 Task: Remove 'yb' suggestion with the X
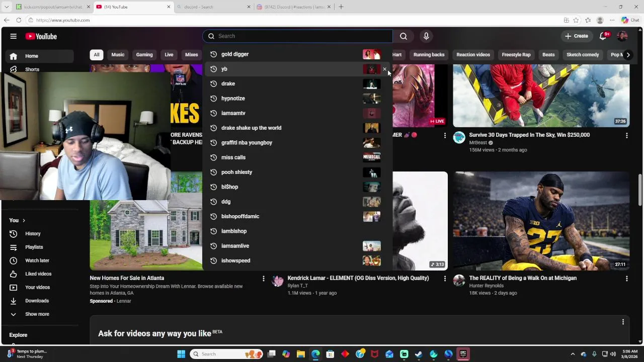(385, 69)
